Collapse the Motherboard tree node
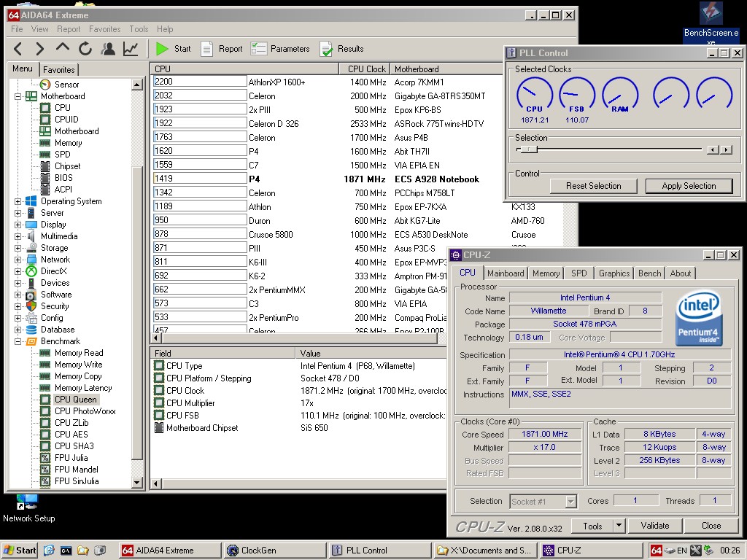This screenshot has height=560, width=747. [18, 96]
